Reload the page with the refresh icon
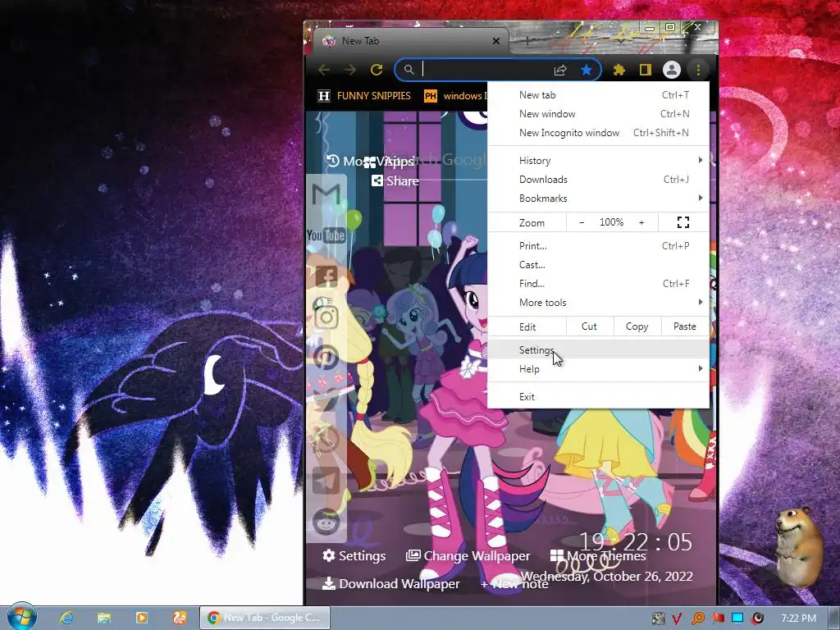Screen dimensions: 840x630 377,70
